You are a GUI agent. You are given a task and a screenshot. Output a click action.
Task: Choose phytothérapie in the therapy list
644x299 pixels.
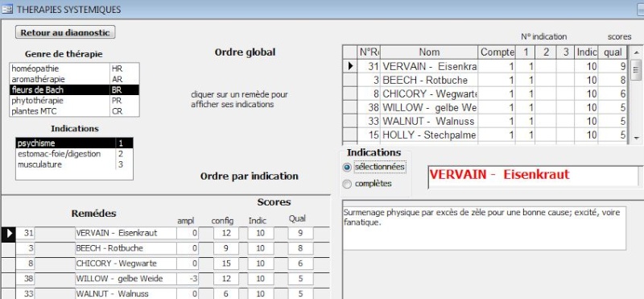tap(74, 101)
